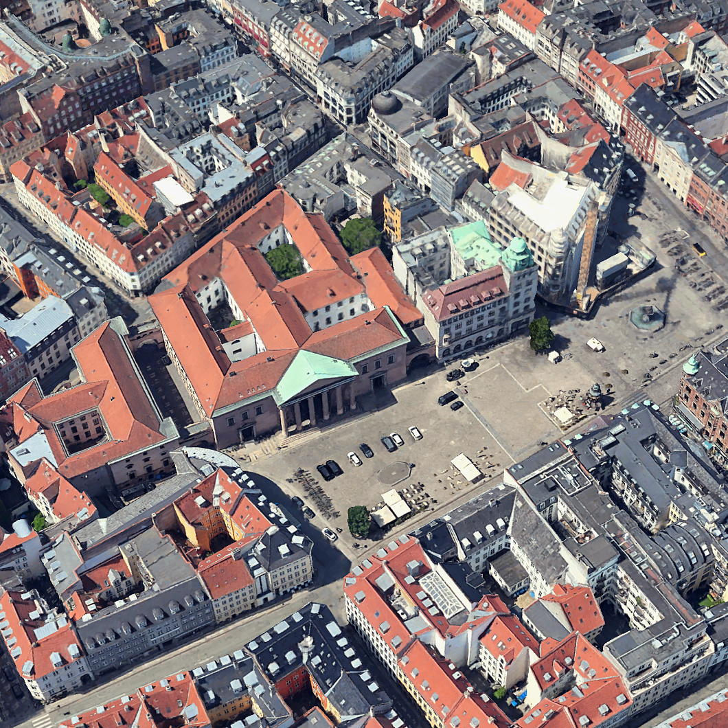Click the green copper dome tower
Image resolution: width=728 pixels, height=728 pixels.
click(x=517, y=254)
